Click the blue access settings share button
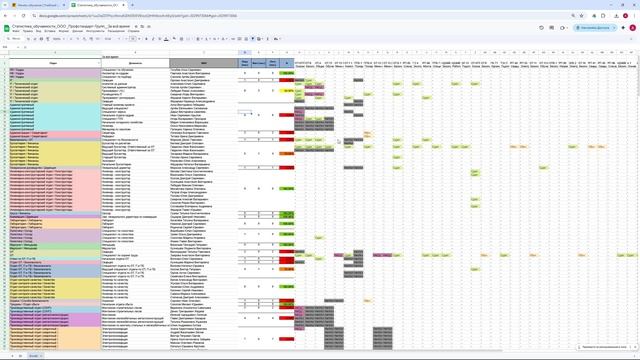 click(x=595, y=28)
